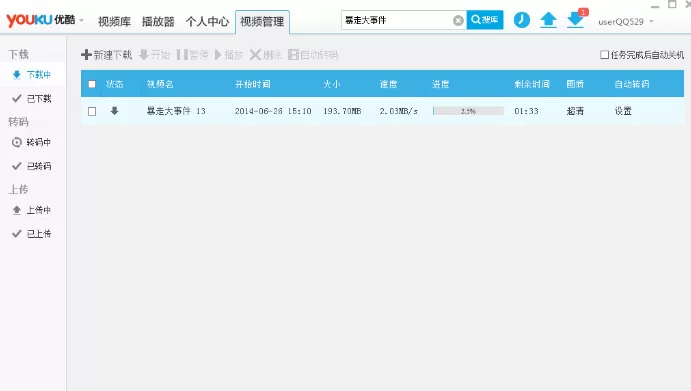Enable 任务完成后自动关机 checkbox
This screenshot has width=691, height=391.
tap(605, 55)
